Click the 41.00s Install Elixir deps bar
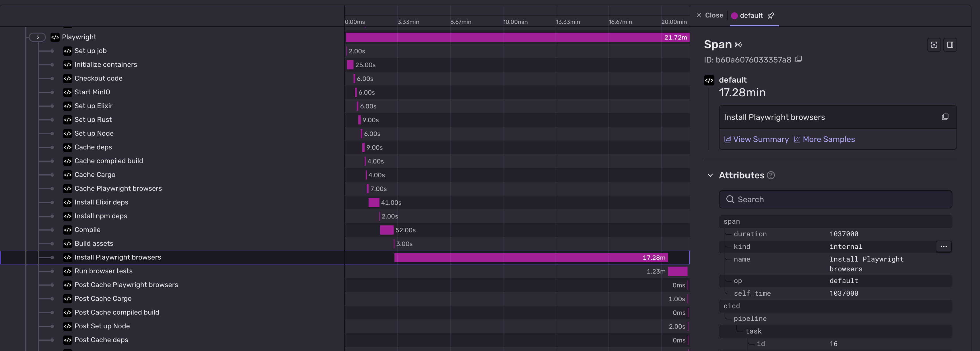The width and height of the screenshot is (980, 351). pos(374,202)
